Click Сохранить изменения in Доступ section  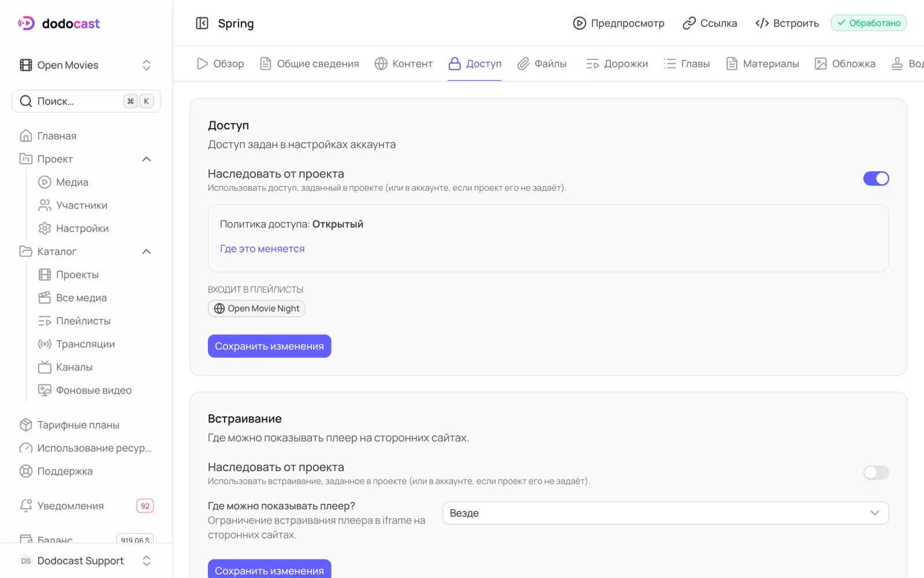click(270, 346)
